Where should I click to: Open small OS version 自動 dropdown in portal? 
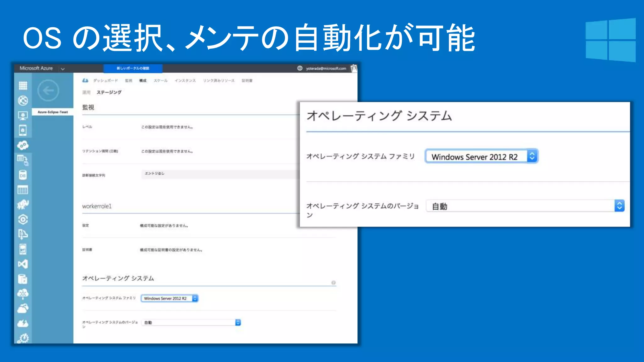point(192,322)
